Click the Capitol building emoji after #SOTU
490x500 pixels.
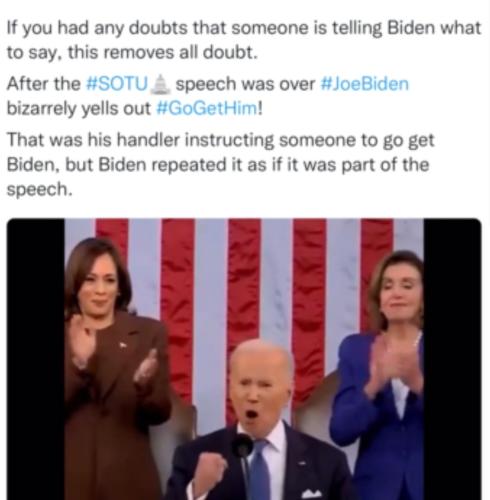(160, 83)
